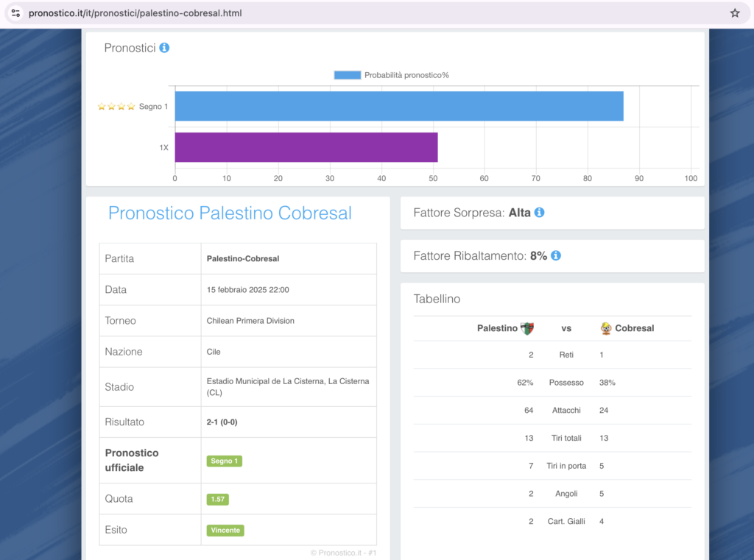Click the Cart. Gialli stat label
754x560 pixels.
(x=566, y=522)
